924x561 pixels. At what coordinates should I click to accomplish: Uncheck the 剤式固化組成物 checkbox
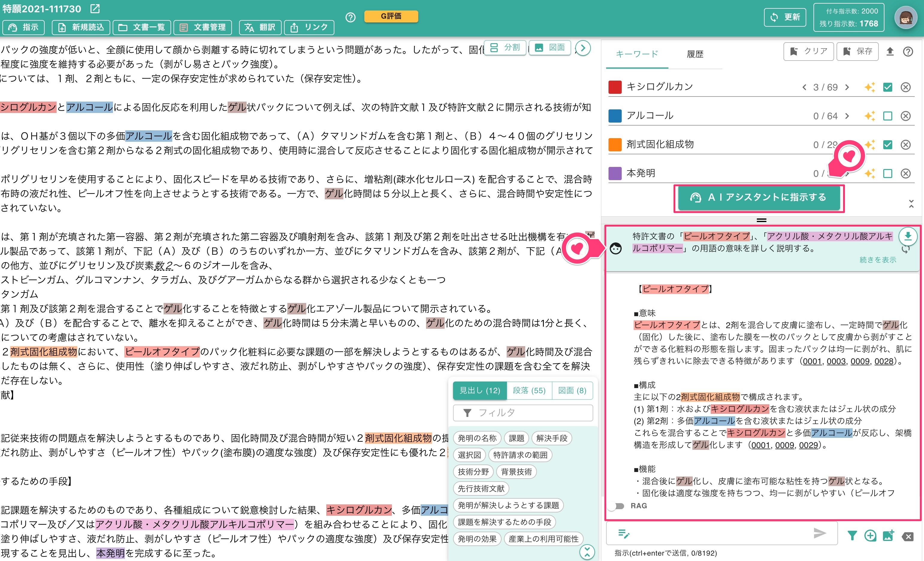point(888,145)
